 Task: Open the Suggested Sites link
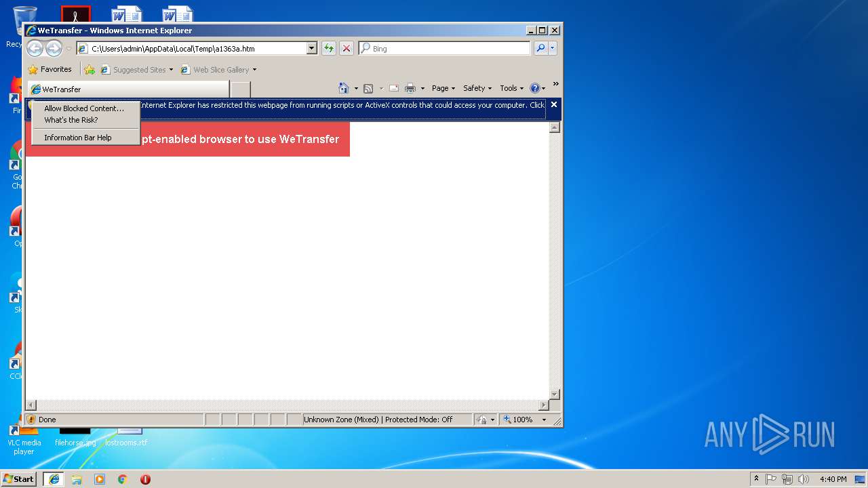(x=136, y=70)
